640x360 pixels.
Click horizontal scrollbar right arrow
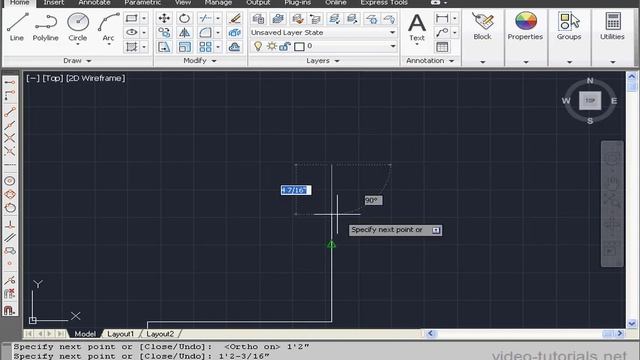620,333
